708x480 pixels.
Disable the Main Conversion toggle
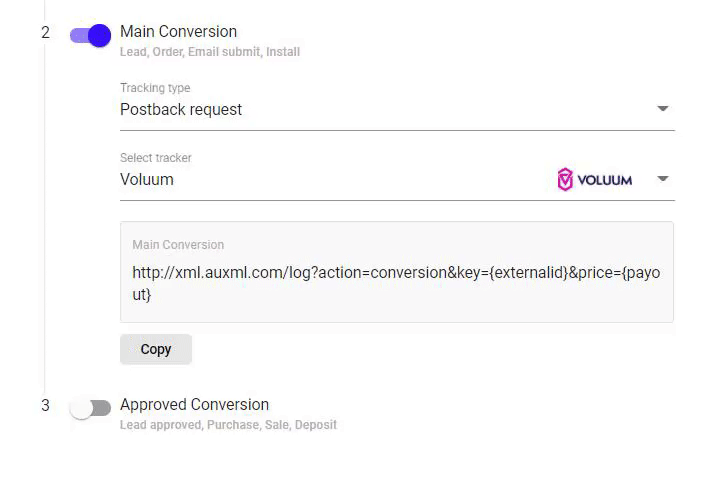pyautogui.click(x=90, y=35)
